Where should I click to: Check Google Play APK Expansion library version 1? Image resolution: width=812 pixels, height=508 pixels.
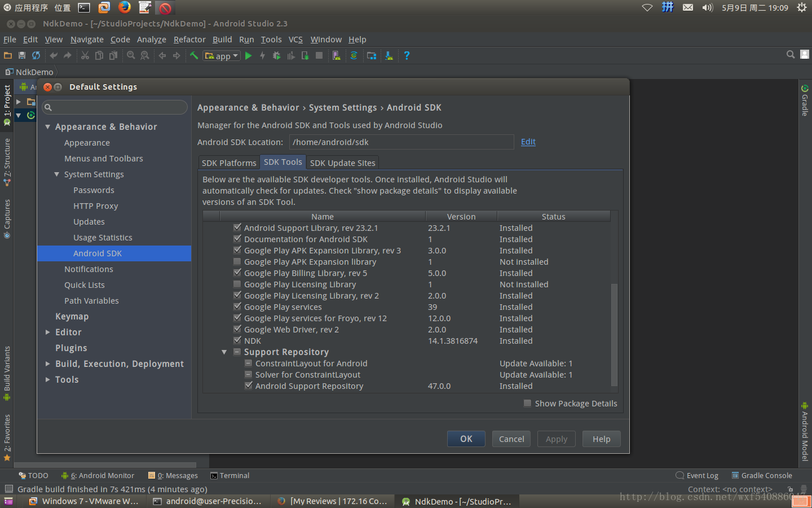click(237, 261)
